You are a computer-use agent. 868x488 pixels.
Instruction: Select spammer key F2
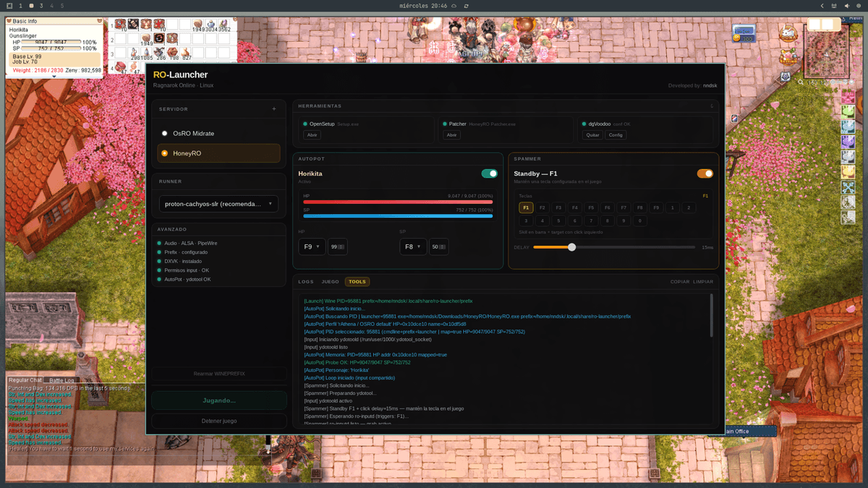tap(542, 207)
